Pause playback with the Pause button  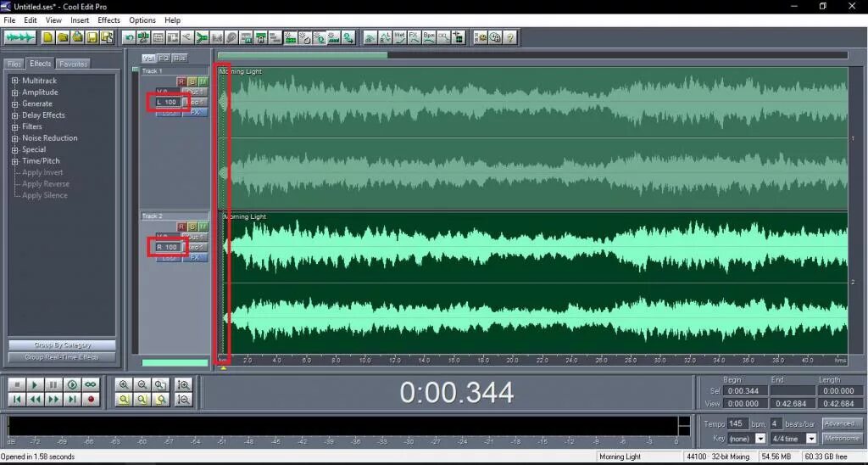[53, 384]
